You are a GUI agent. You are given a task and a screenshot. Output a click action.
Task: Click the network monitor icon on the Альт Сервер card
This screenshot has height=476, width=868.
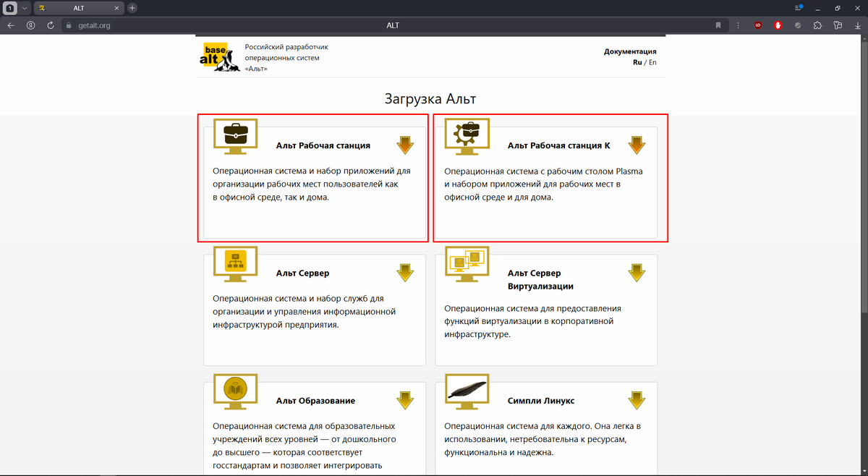click(x=234, y=263)
